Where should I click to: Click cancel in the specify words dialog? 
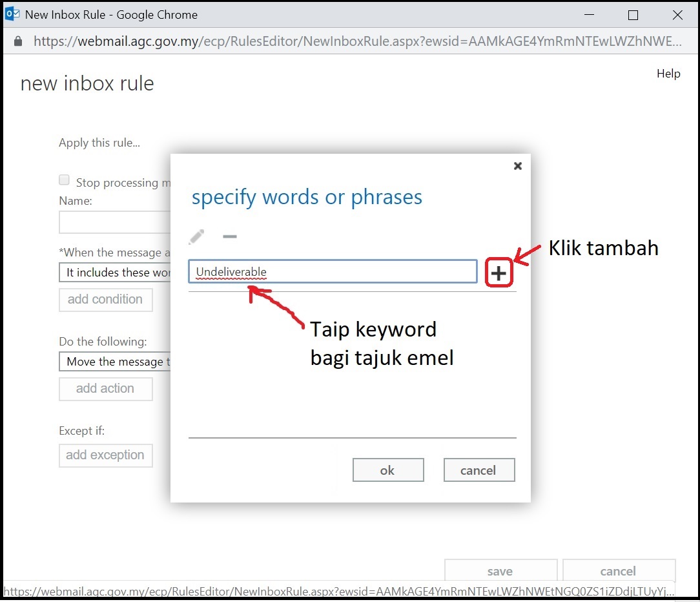479,470
